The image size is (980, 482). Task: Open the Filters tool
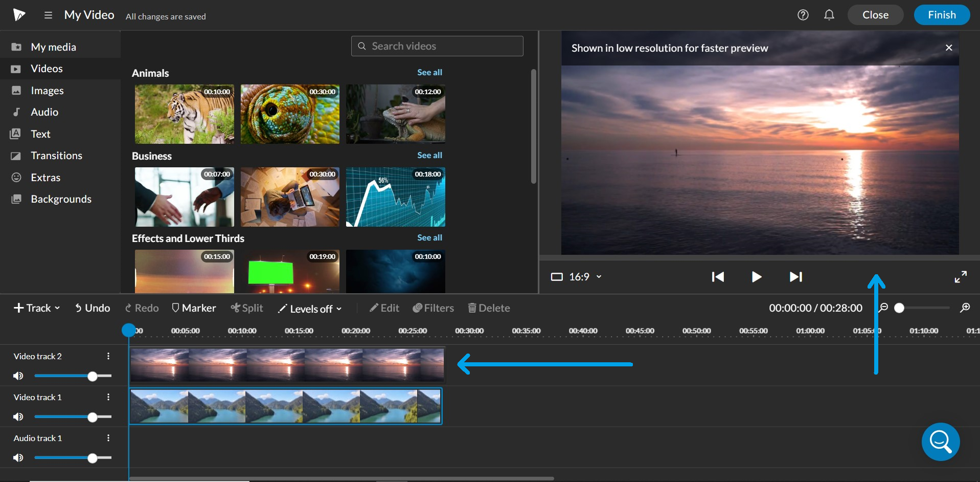point(433,308)
